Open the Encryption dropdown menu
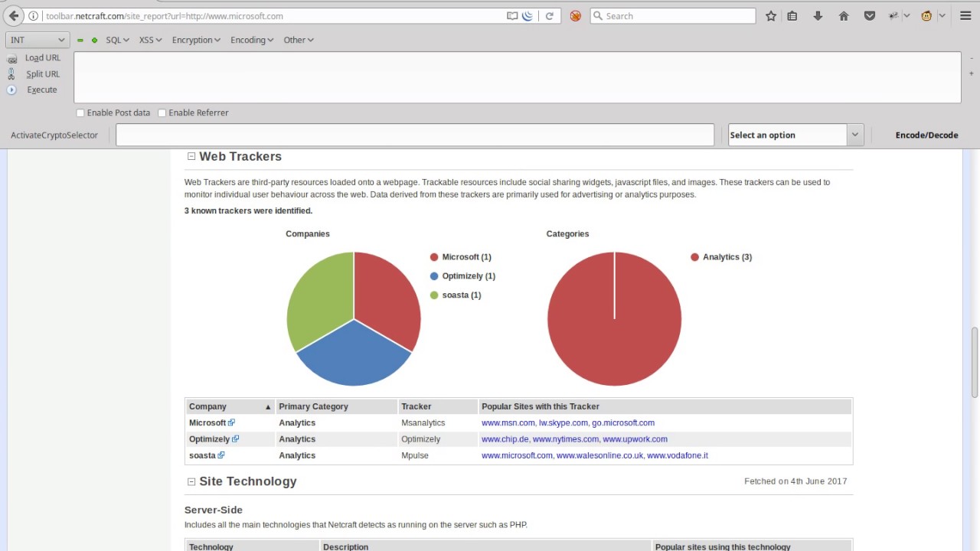980x551 pixels. point(196,40)
